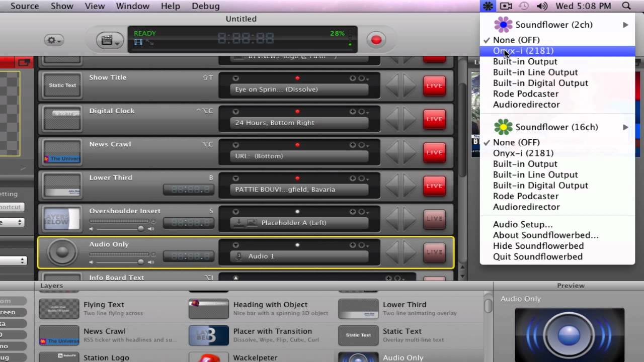644x362 pixels.
Task: Click the Eye on Sprin... (Dissolve) setting button
Action: click(x=299, y=89)
